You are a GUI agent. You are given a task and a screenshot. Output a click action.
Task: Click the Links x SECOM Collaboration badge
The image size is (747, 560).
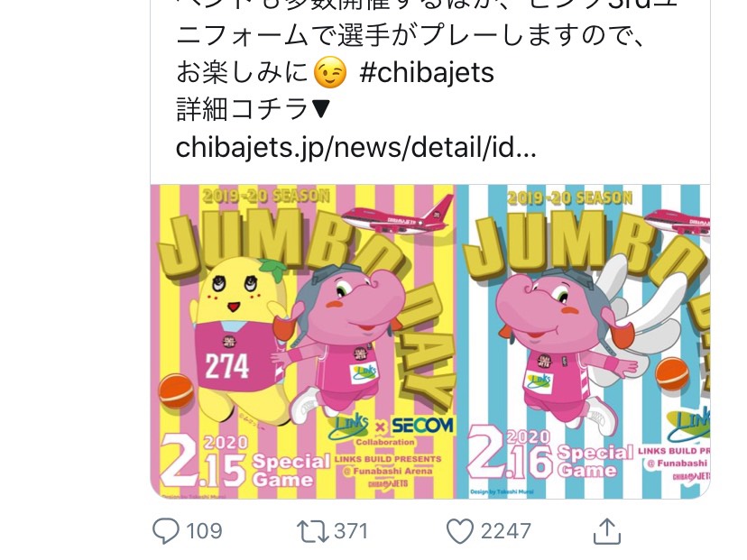pyautogui.click(x=391, y=429)
